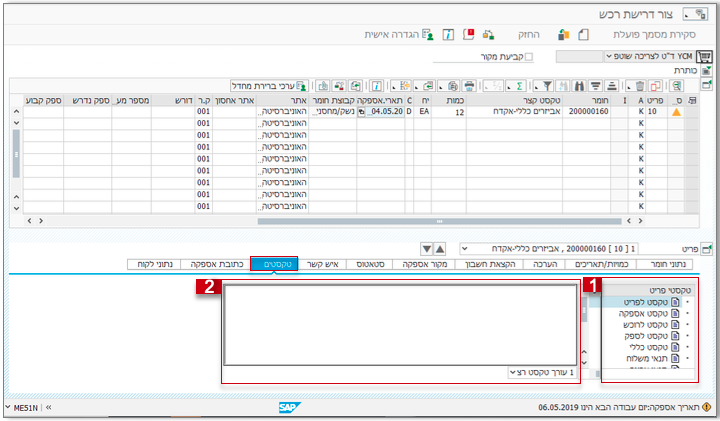Click the help info icon in top toolbar

(x=448, y=34)
